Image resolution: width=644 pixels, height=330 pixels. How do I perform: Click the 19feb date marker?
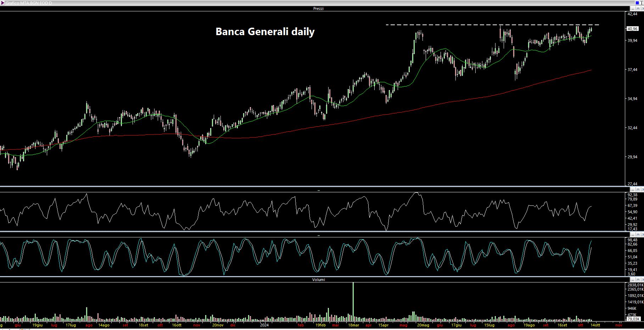click(320, 325)
